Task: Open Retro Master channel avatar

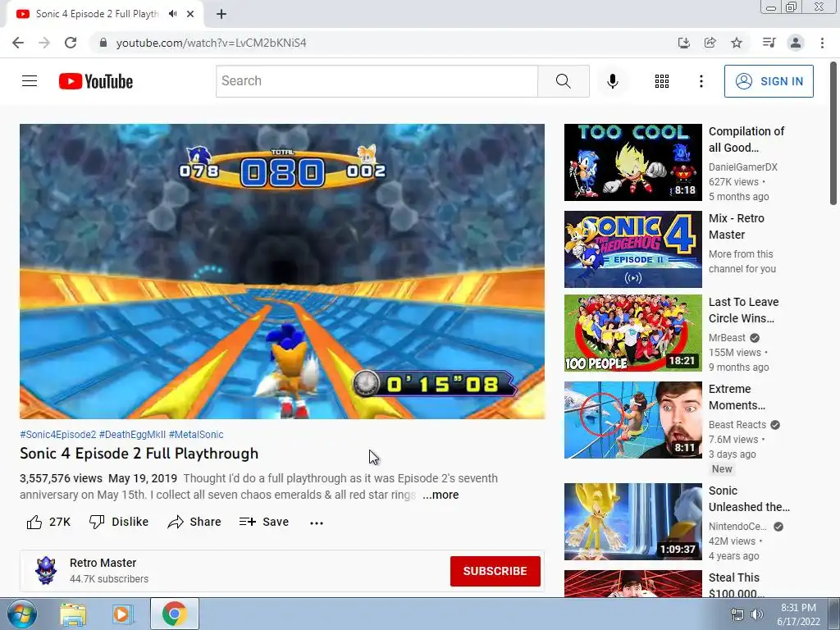Action: tap(46, 571)
